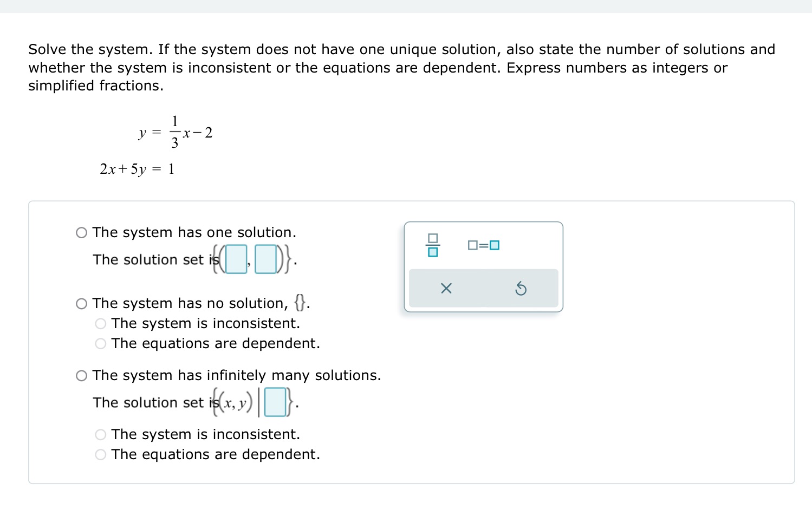Click the shaded right square of the equation icon
The image size is (812, 516).
[495, 245]
